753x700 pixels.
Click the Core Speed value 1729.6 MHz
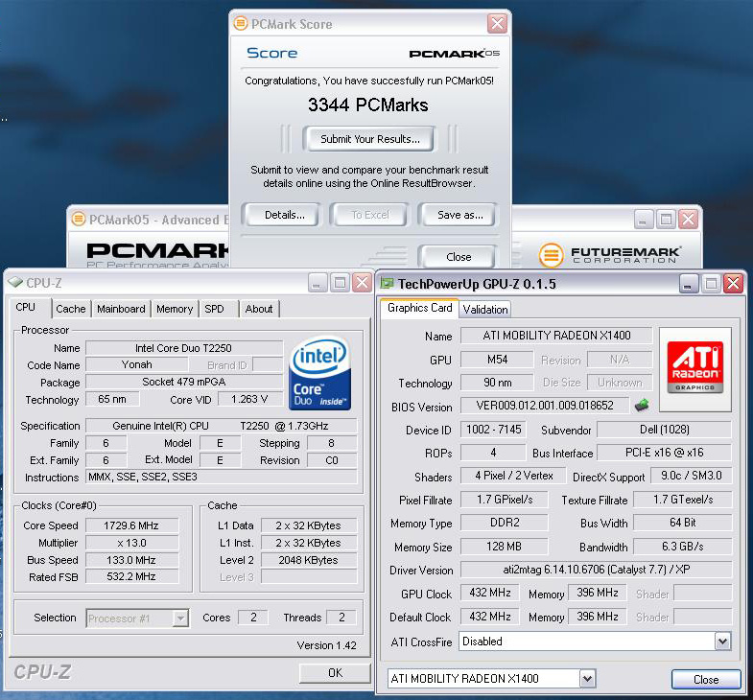tap(131, 525)
